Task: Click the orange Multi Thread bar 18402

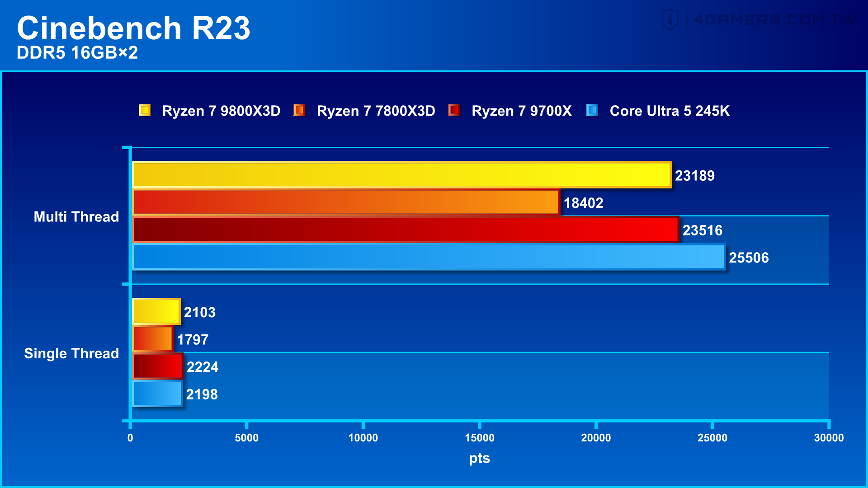Action: [346, 202]
